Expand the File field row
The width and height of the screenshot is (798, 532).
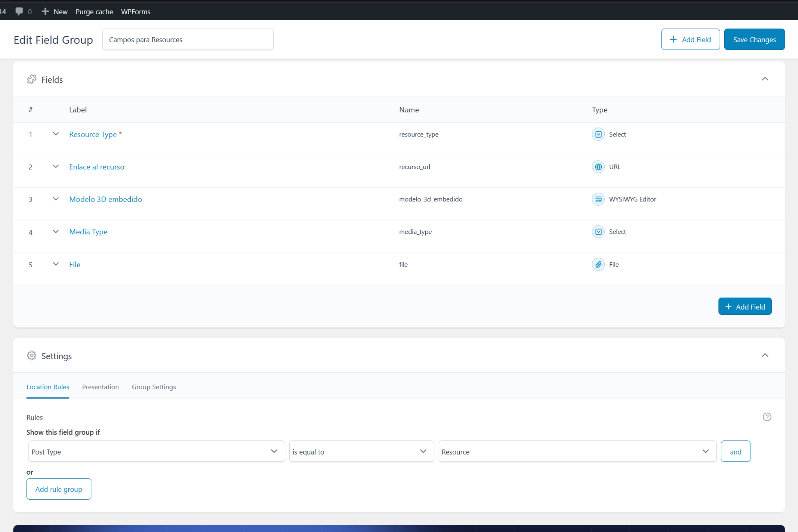pos(56,264)
